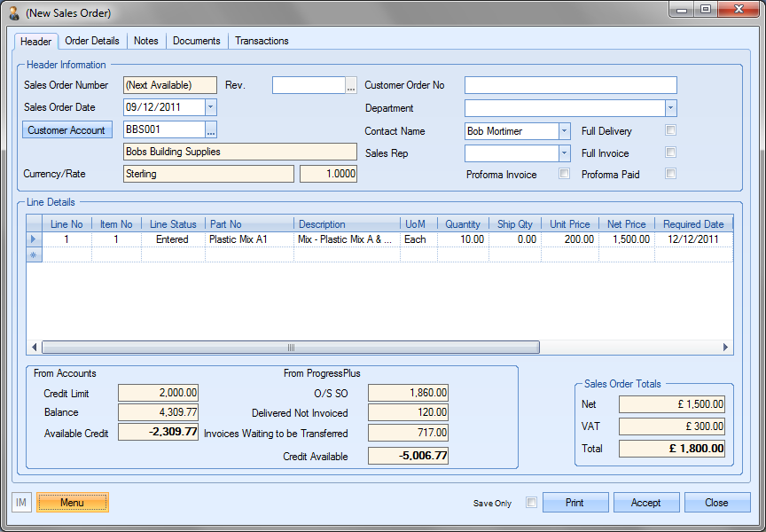This screenshot has height=532, width=766.
Task: Click ellipsis lookup next to BBS001 field
Action: coord(211,130)
